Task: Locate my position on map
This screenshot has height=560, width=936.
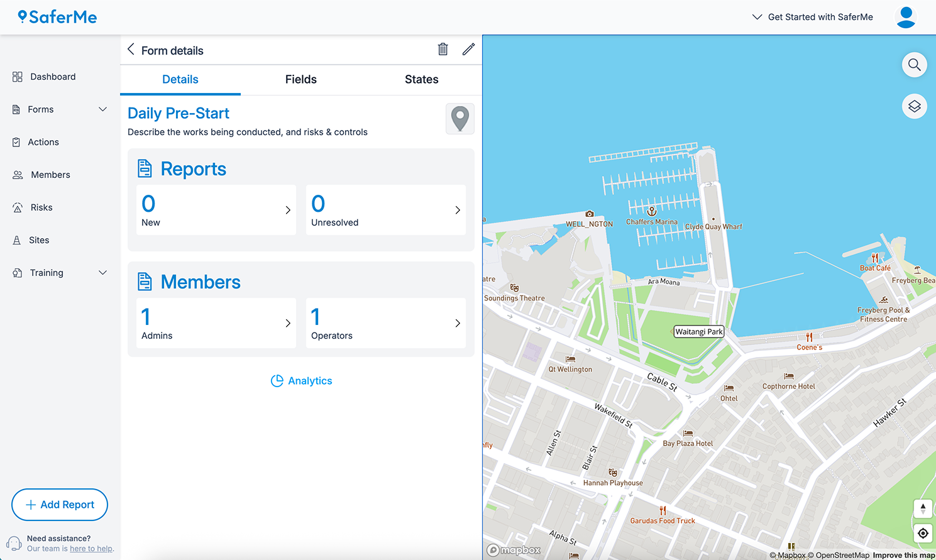Action: click(x=922, y=534)
